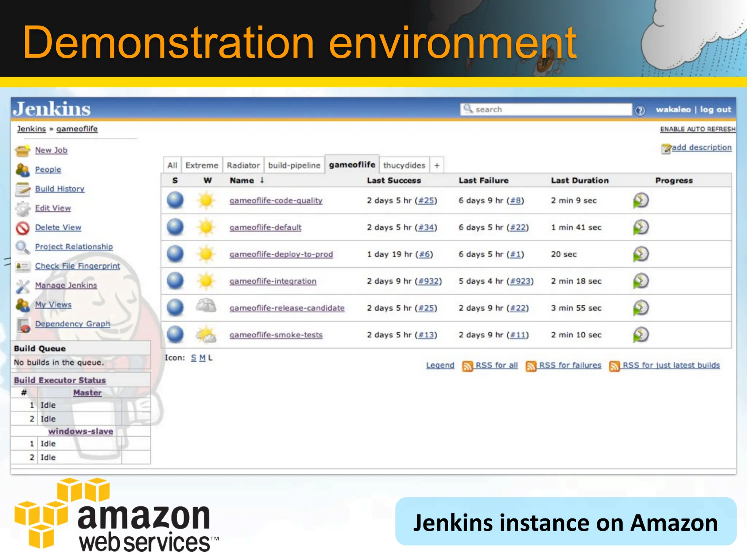This screenshot has width=747, height=560.
Task: Schedule a build for gameoflife-code-quality
Action: [x=641, y=200]
